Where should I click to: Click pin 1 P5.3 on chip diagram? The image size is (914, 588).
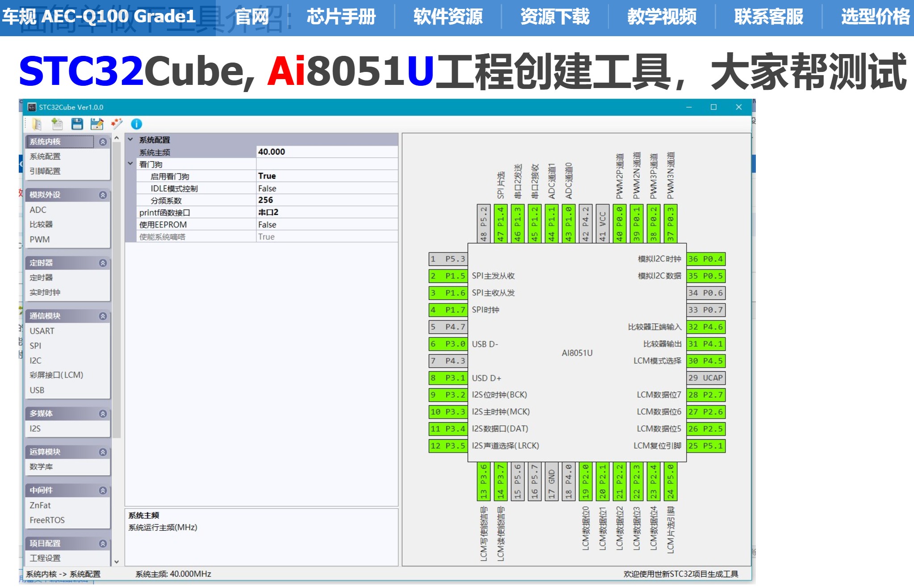pos(448,259)
